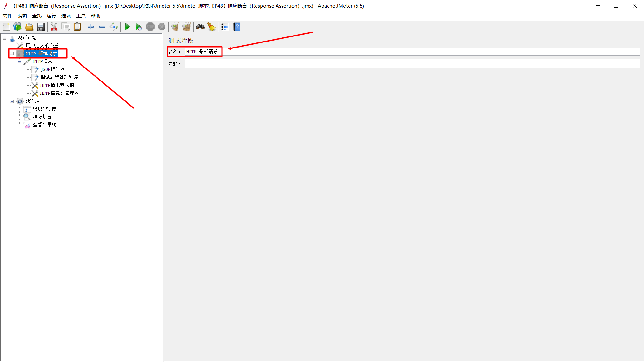
Task: Collapse the 测试计划 root tree node
Action: tap(4, 38)
